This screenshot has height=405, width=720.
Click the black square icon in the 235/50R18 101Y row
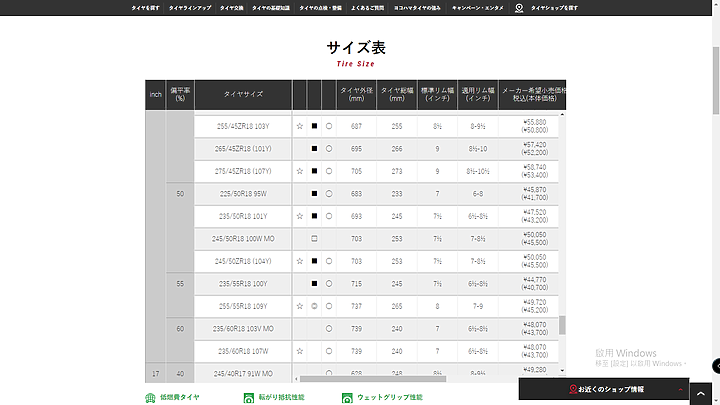[314, 216]
